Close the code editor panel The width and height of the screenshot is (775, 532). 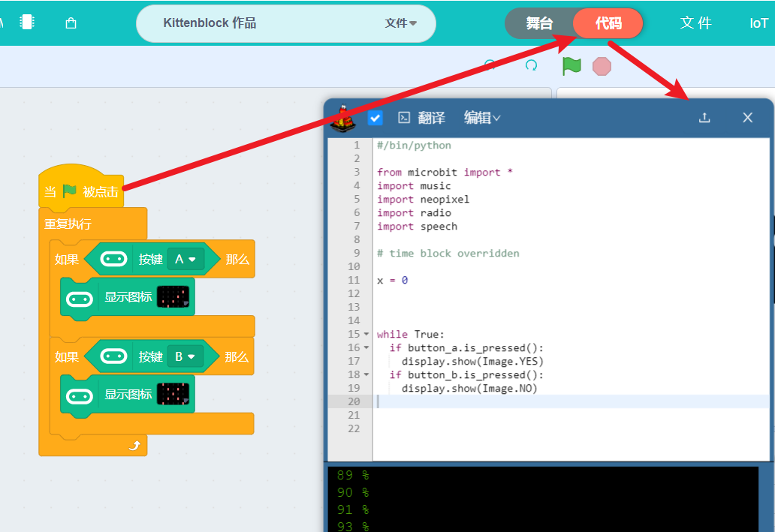click(747, 118)
